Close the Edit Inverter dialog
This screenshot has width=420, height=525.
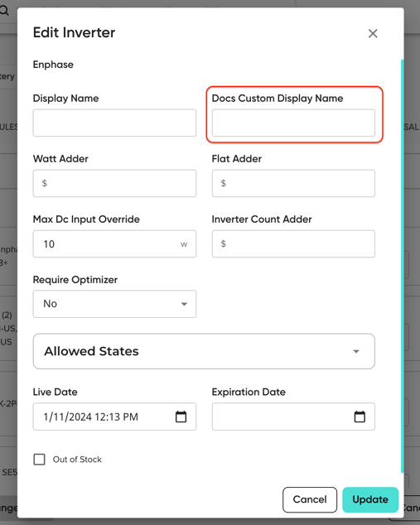pos(373,33)
